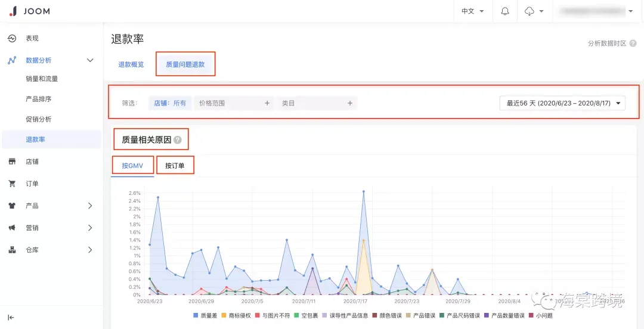Open 促销分析 in the sidebar
Screen dimensions: 644x329
[39, 119]
